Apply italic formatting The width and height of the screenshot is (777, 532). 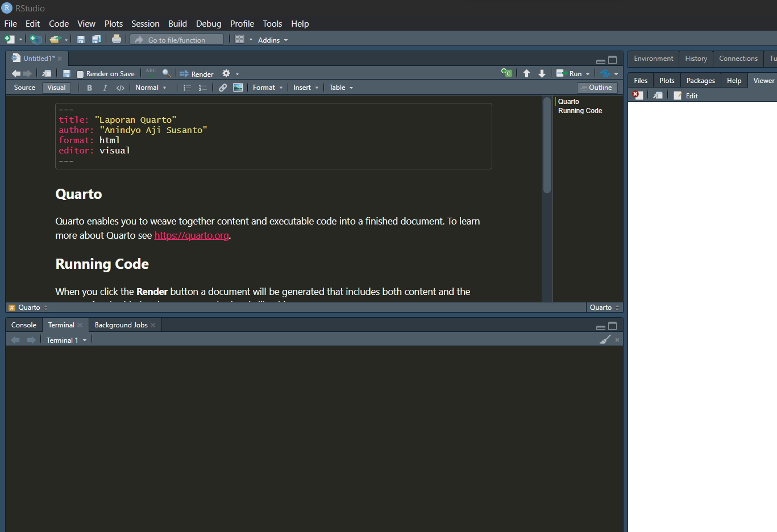click(105, 88)
